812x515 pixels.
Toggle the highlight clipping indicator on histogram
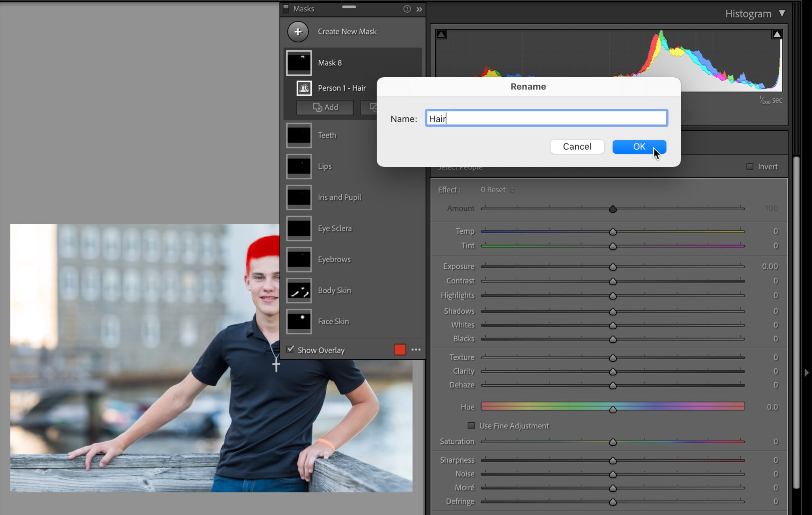click(x=777, y=34)
